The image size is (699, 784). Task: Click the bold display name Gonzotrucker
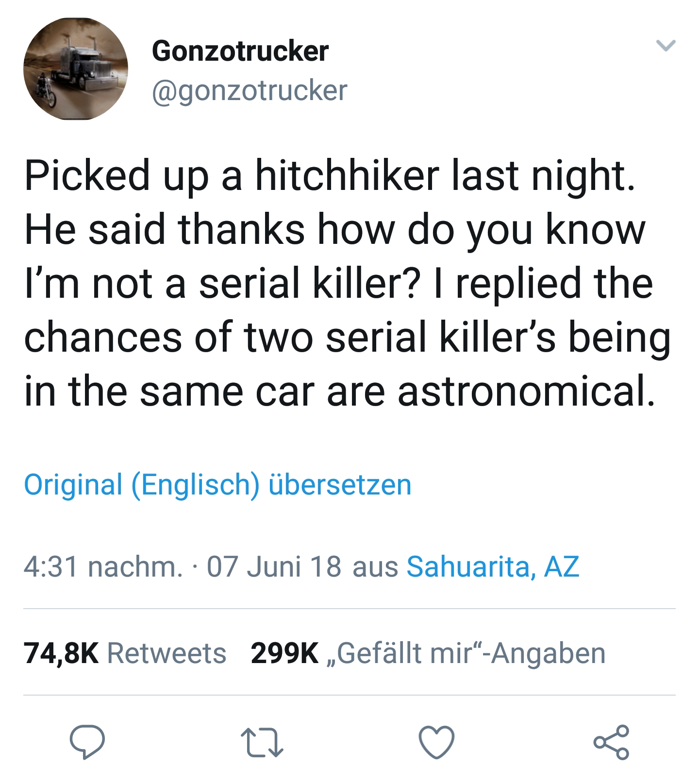point(240,51)
